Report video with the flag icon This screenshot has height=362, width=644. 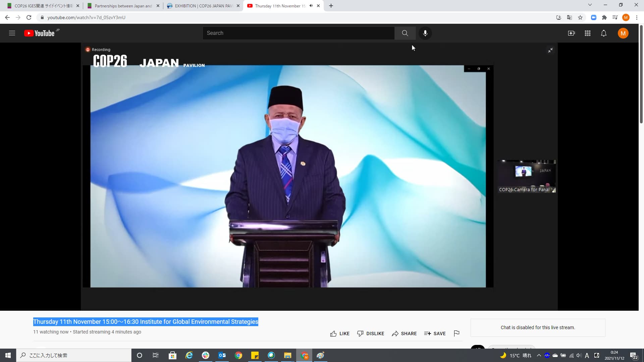point(456,333)
